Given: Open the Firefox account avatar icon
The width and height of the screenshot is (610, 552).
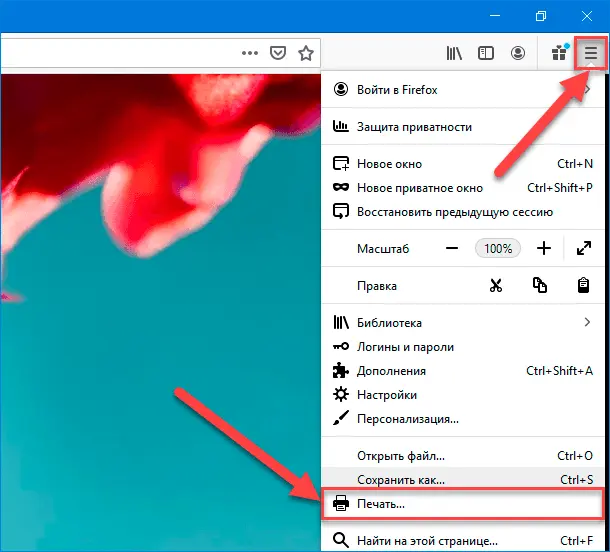Looking at the screenshot, I should click(517, 53).
